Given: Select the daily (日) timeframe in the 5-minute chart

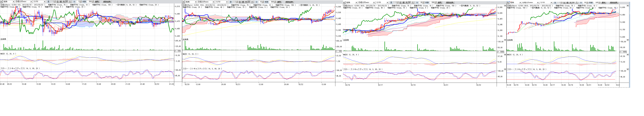Looking at the screenshot, I should click(x=58, y=2).
